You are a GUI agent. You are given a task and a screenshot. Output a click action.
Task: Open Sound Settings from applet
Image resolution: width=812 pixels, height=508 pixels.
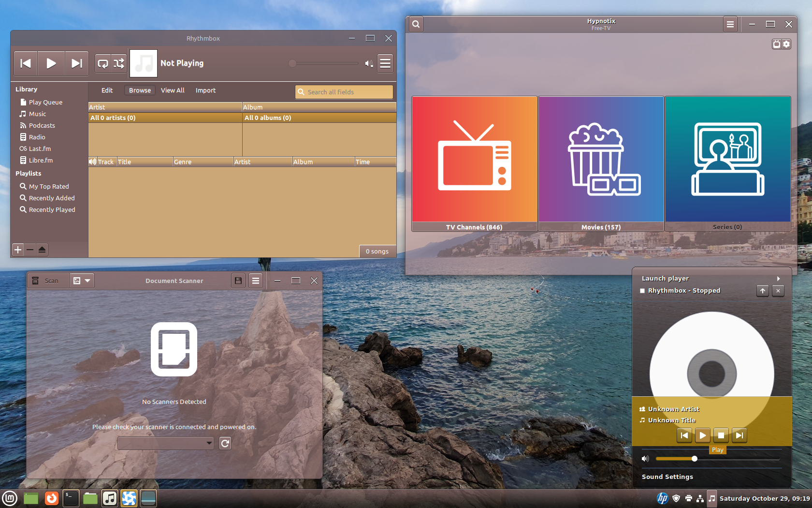[667, 477]
